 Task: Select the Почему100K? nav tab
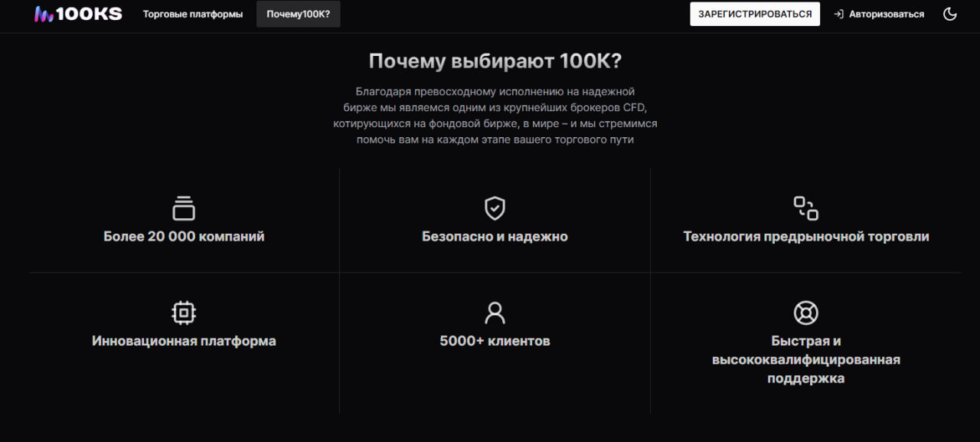click(x=298, y=15)
